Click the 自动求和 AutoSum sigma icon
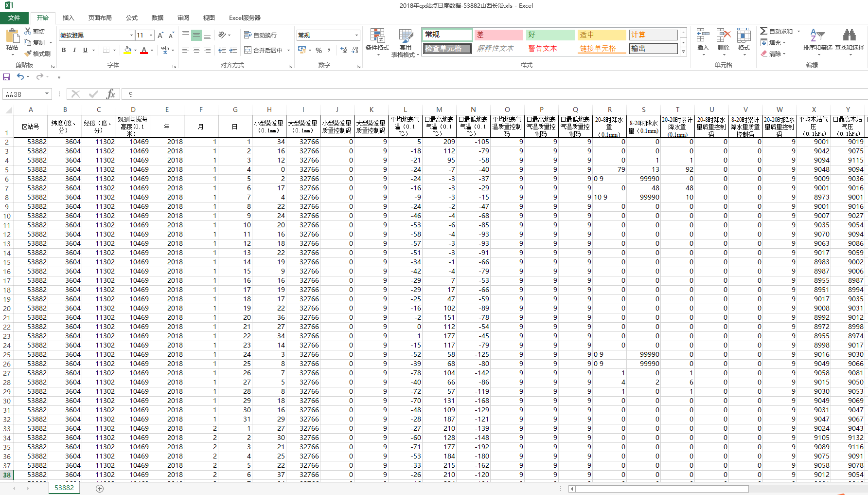868x495 pixels. [x=764, y=31]
